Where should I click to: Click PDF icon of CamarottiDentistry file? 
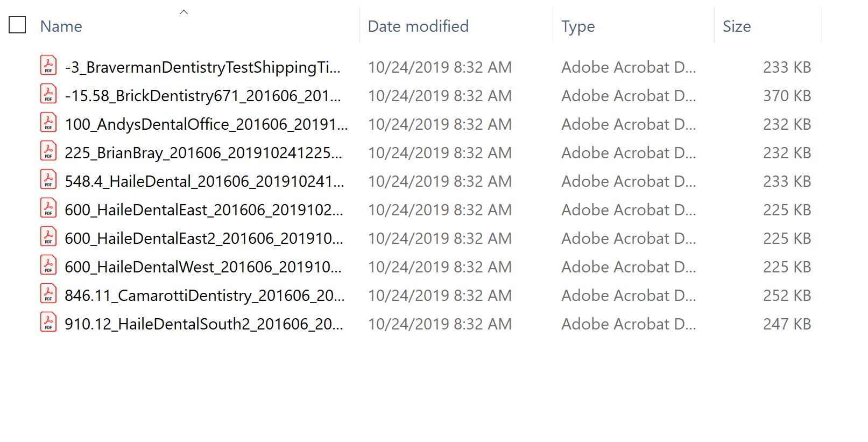pyautogui.click(x=48, y=294)
